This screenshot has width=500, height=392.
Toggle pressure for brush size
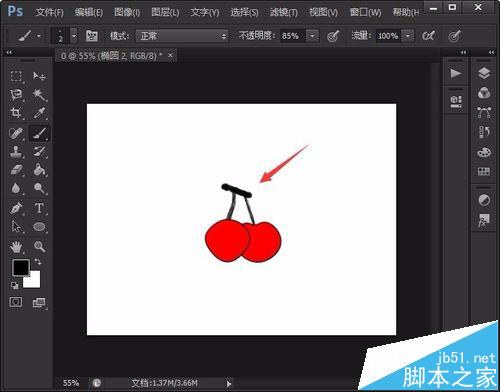click(x=454, y=36)
